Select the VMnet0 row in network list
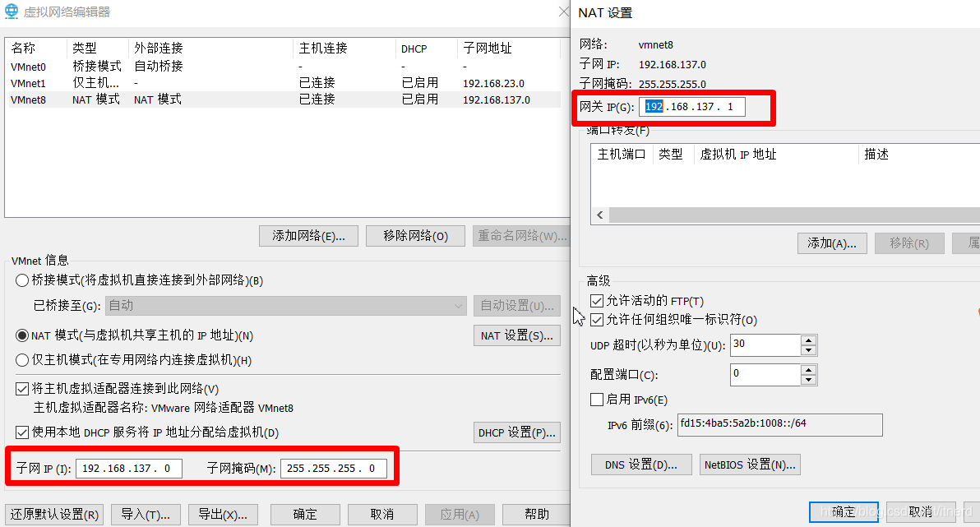This screenshot has width=980, height=527. tap(284, 67)
